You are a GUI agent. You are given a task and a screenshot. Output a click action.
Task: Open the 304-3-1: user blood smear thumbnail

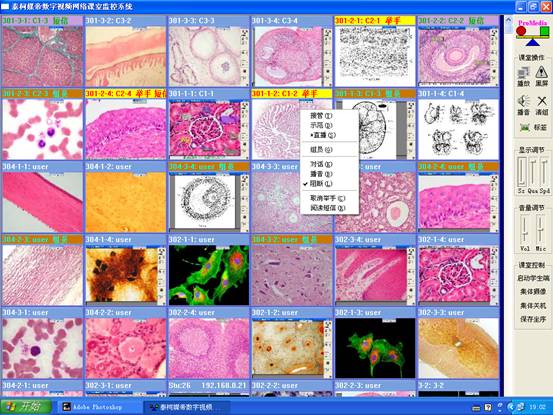click(x=42, y=348)
